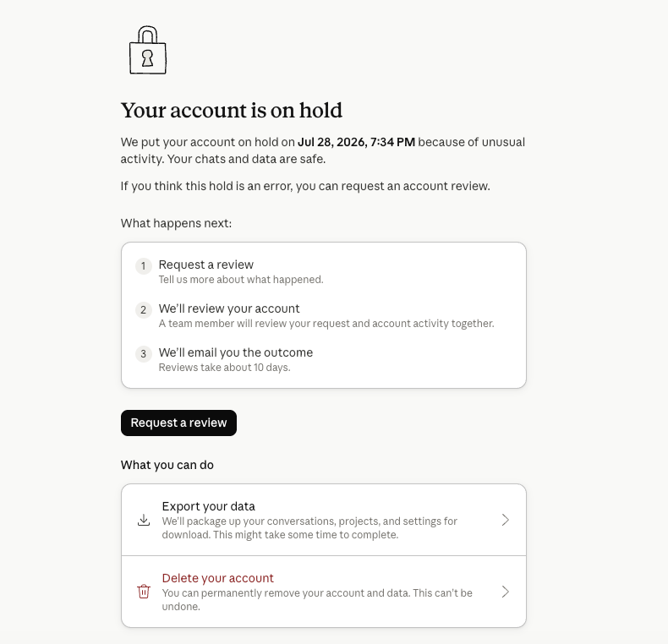
Task: Select the We'll review your account step
Action: (x=229, y=308)
